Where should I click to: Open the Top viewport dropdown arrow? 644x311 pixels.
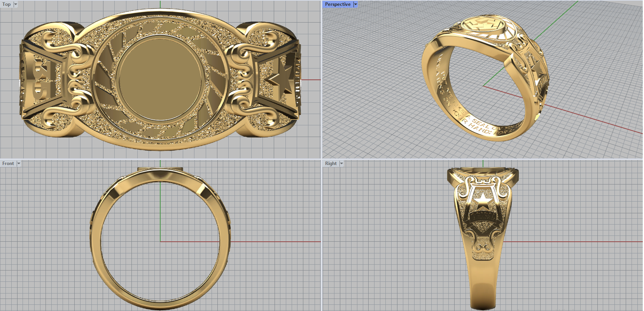16,4
